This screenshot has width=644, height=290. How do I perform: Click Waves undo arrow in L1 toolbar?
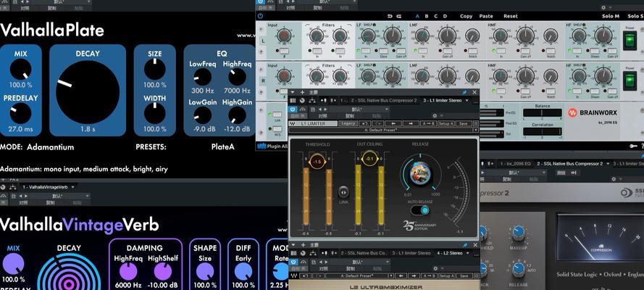[364, 124]
